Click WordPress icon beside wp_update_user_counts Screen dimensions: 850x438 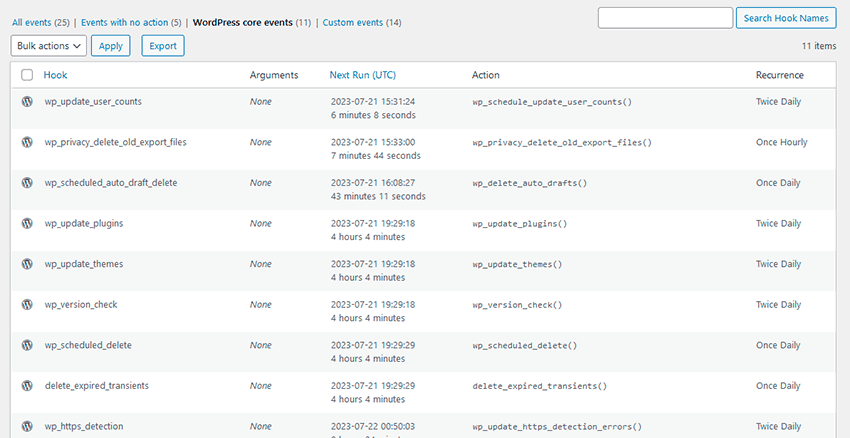coord(27,101)
